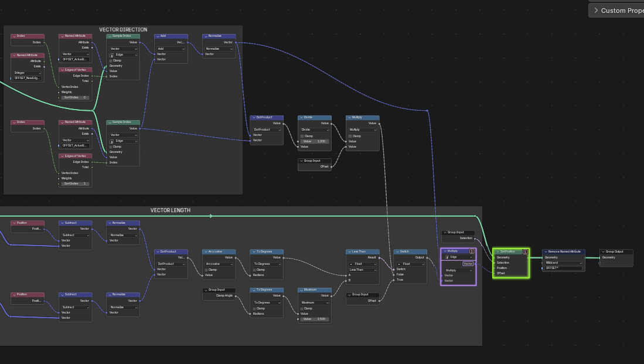
Task: Click the Value 1.000 field in Divide node
Action: click(315, 141)
